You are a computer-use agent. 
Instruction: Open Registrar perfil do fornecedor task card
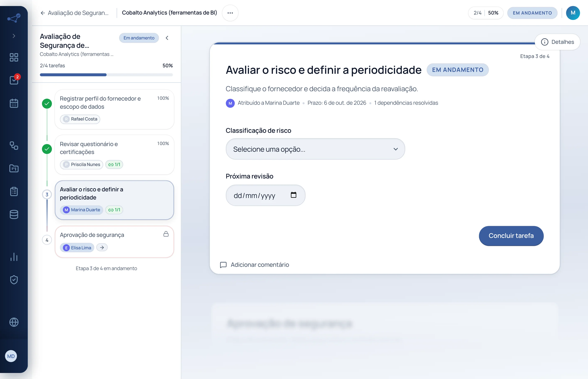(x=114, y=109)
